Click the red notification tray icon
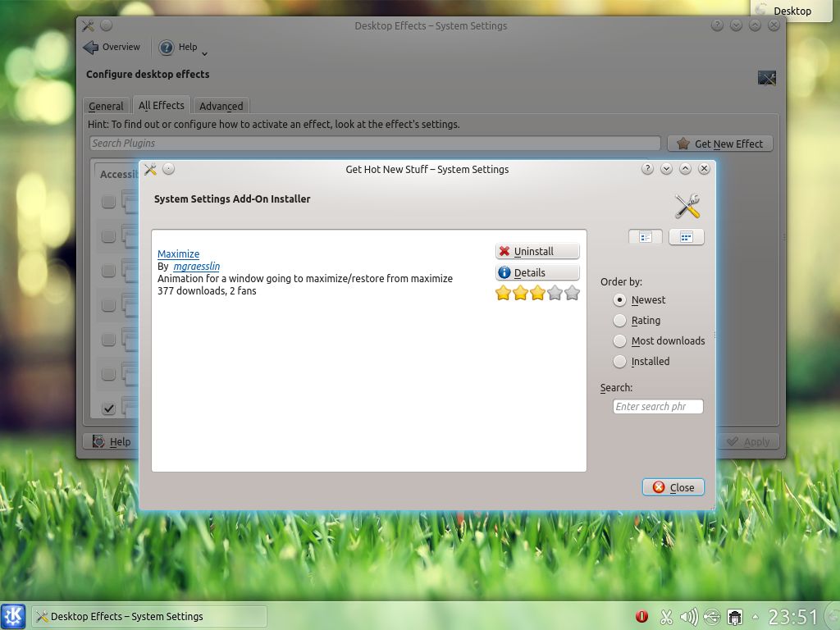Screen dimensions: 840x630 (x=641, y=617)
